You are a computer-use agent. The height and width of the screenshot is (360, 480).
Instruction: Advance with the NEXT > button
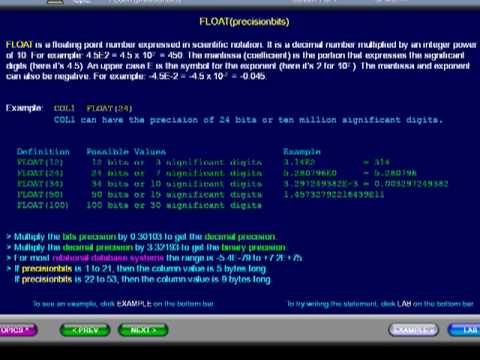143,330
